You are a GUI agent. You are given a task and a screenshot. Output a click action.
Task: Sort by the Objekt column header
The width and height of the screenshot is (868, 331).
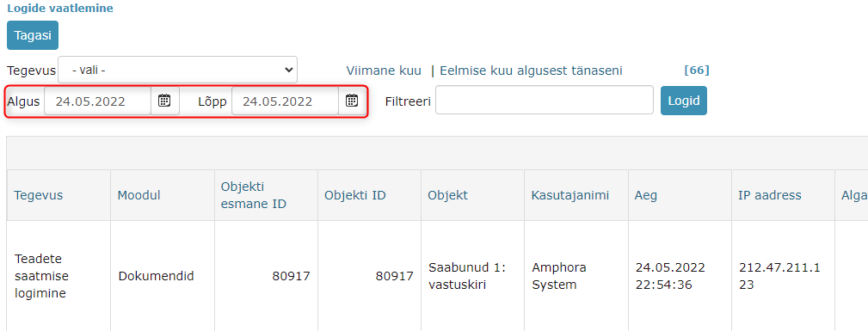click(x=447, y=195)
